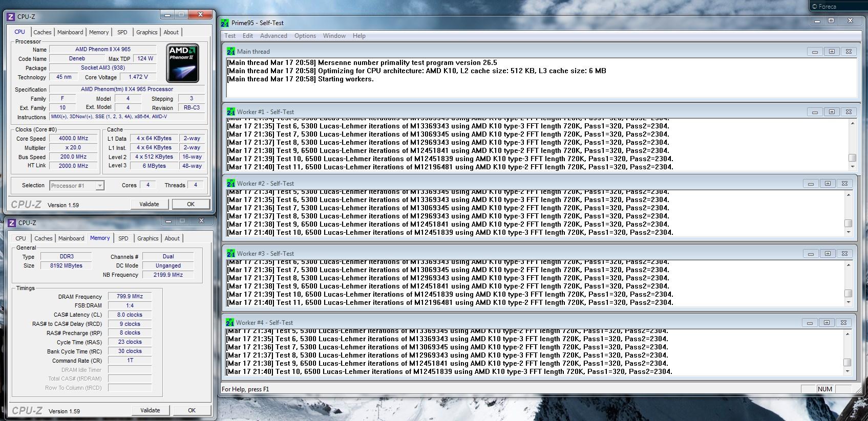Expand the Processor #1 selection dropdown
Image resolution: width=868 pixels, height=421 pixels.
100,186
